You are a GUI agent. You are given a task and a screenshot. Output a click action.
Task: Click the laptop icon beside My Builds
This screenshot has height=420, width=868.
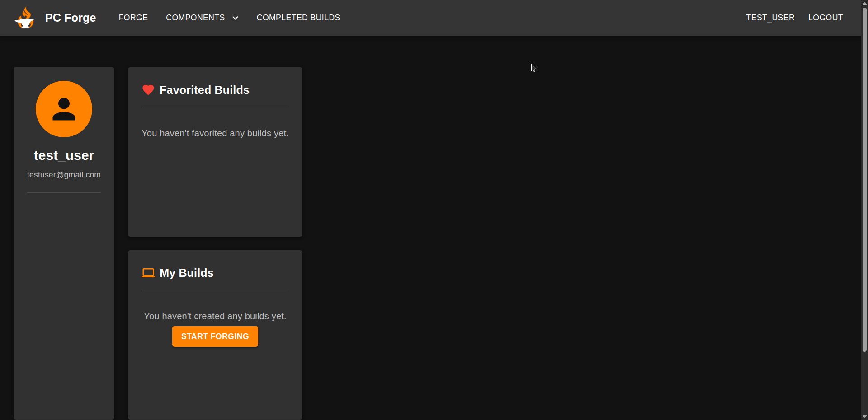[x=148, y=273]
